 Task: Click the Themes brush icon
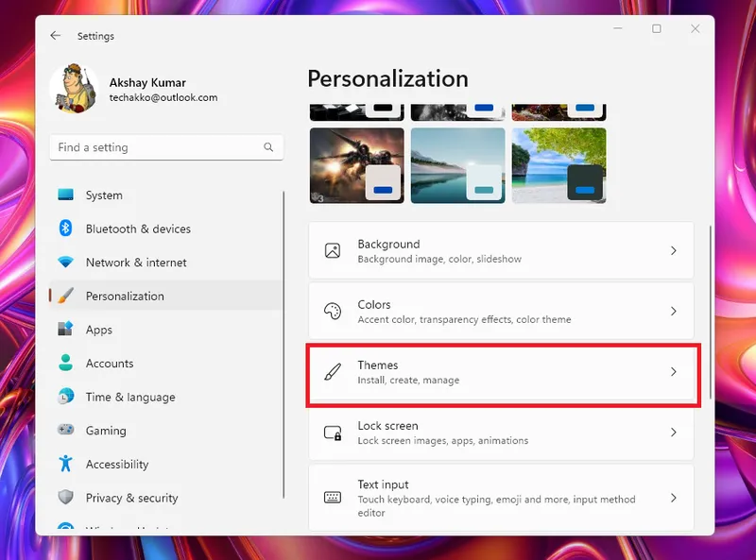(x=333, y=371)
